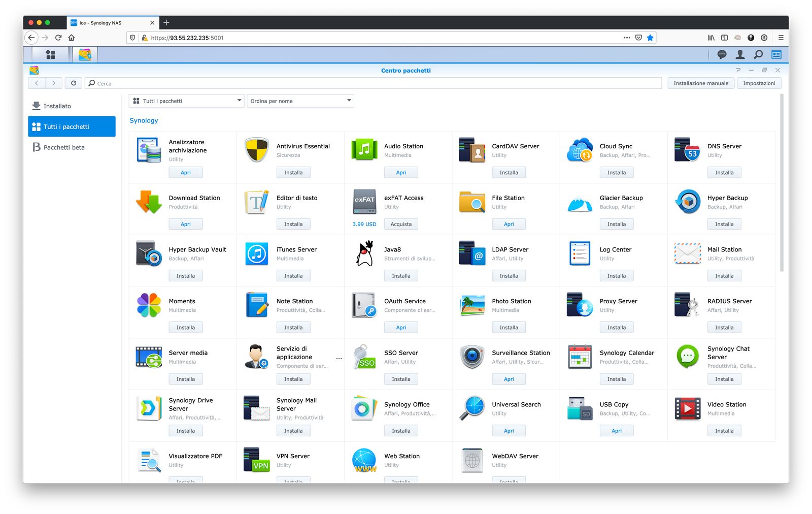
Task: Switch to the Ice - Synology NAS tab
Action: (112, 23)
